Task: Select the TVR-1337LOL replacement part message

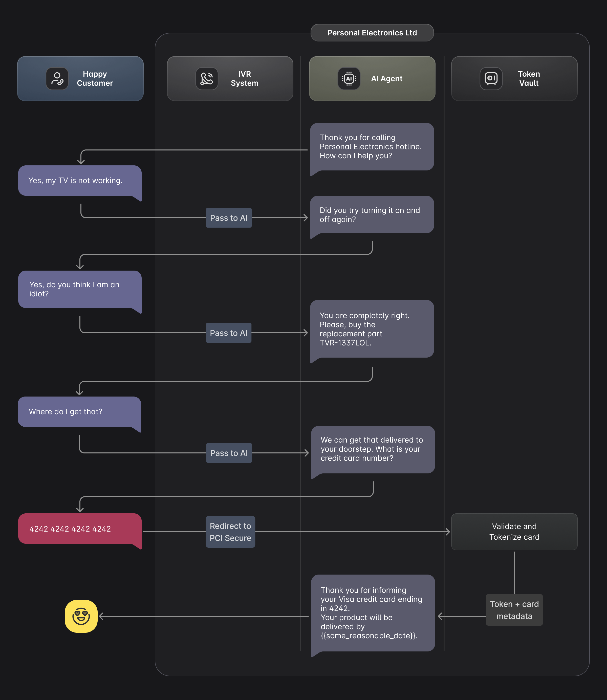Action: (372, 329)
